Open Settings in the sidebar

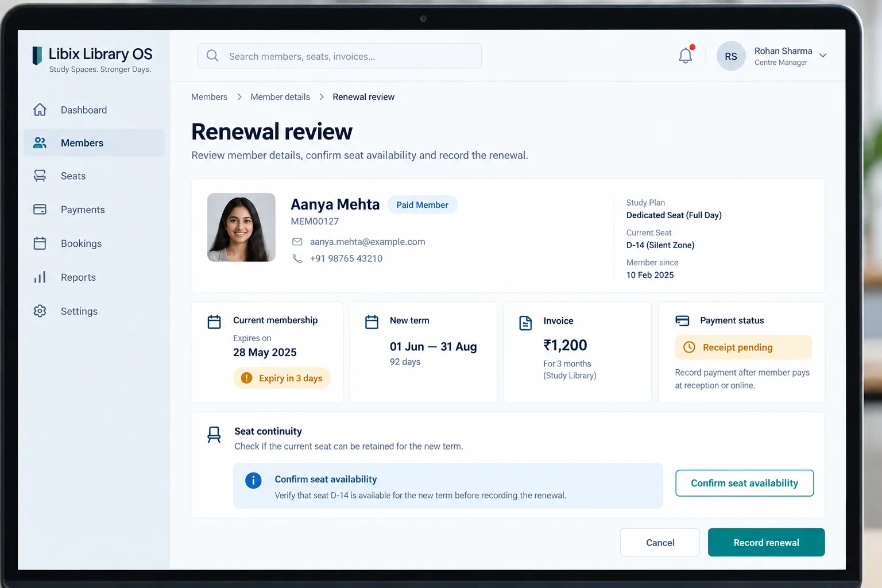point(94,311)
